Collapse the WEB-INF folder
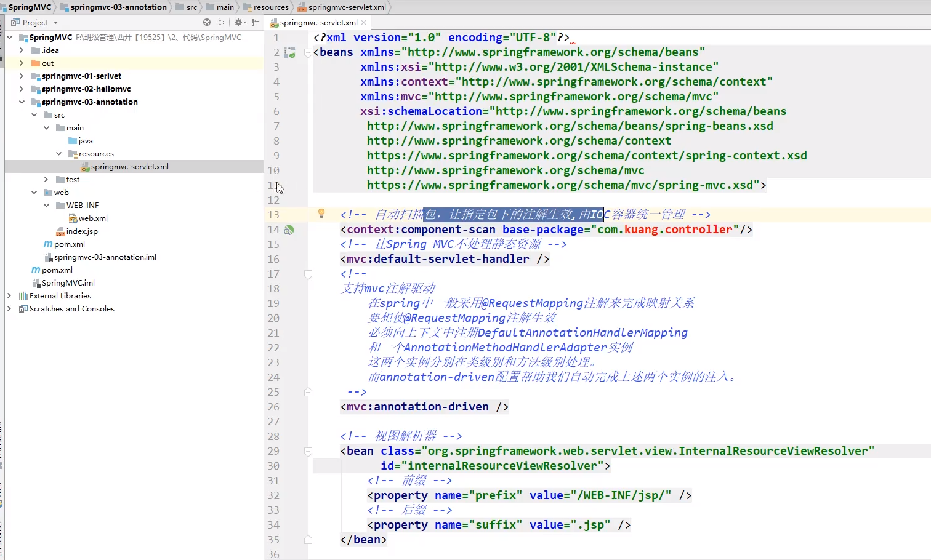 pos(46,206)
